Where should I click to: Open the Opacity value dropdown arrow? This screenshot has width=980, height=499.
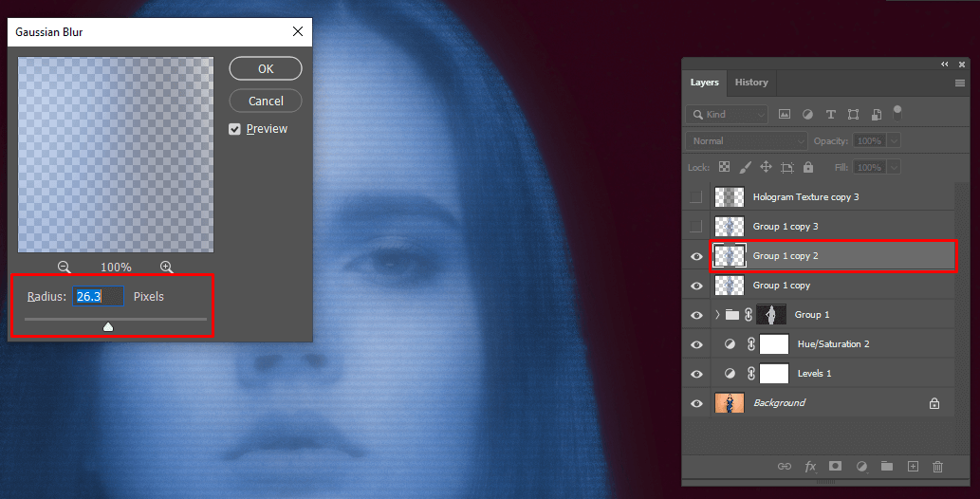point(894,141)
